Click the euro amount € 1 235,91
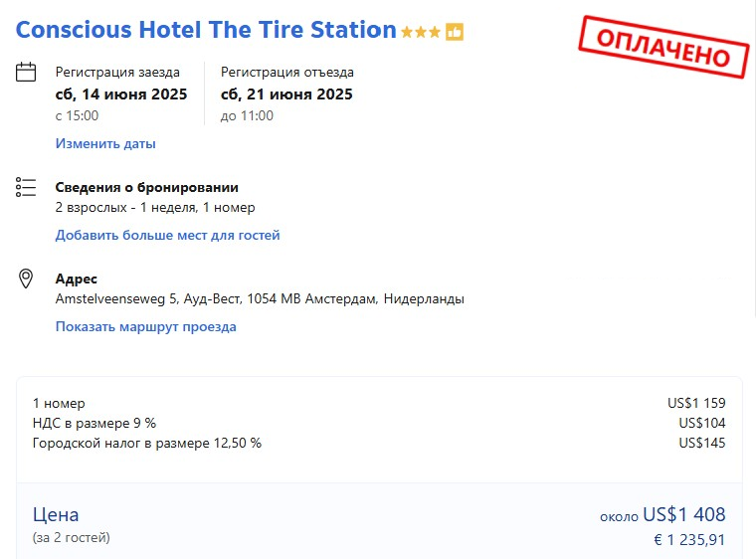 click(x=690, y=540)
